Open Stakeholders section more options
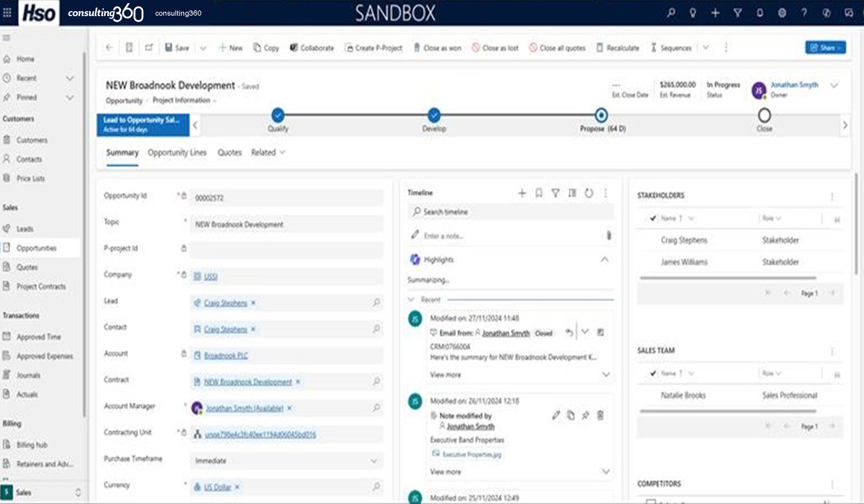Image resolution: width=864 pixels, height=504 pixels. 832,196
